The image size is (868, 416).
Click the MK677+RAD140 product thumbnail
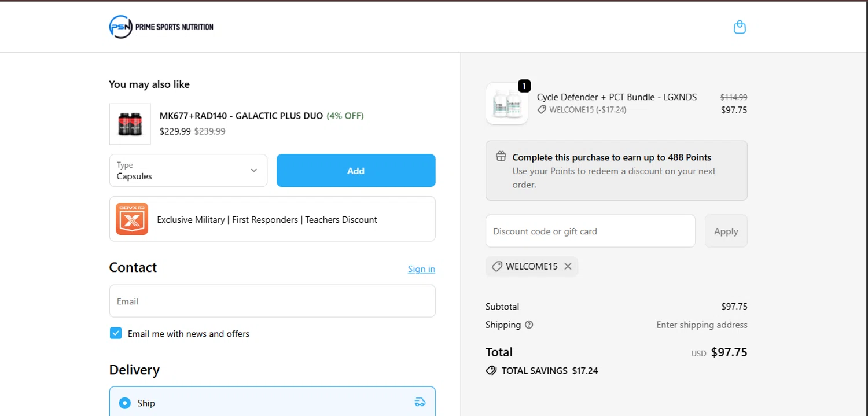[130, 124]
